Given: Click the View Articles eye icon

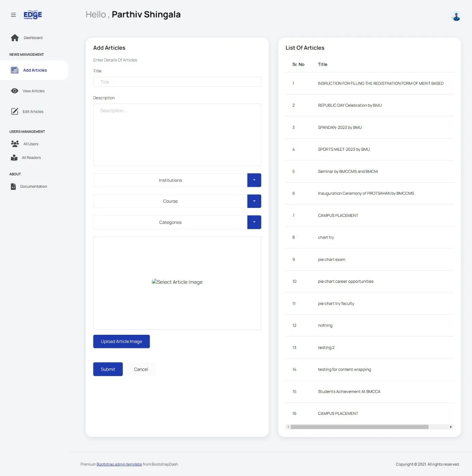Looking at the screenshot, I should [15, 91].
